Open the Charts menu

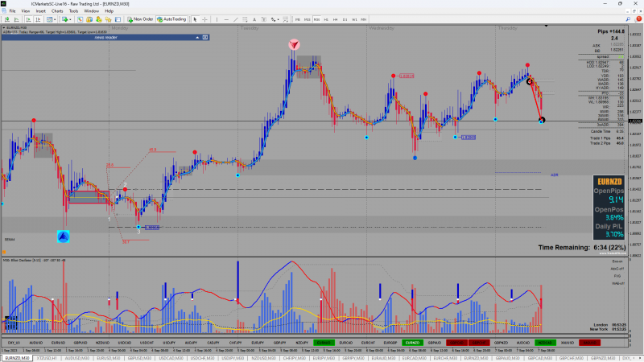(x=57, y=11)
